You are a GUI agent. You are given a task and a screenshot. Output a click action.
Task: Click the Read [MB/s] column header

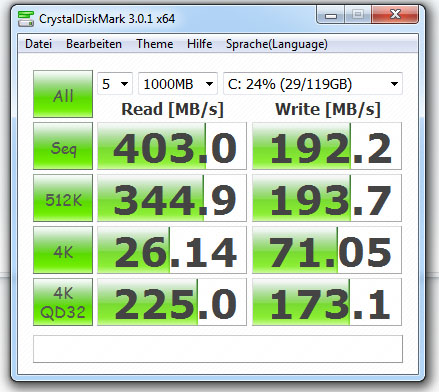[x=172, y=109]
